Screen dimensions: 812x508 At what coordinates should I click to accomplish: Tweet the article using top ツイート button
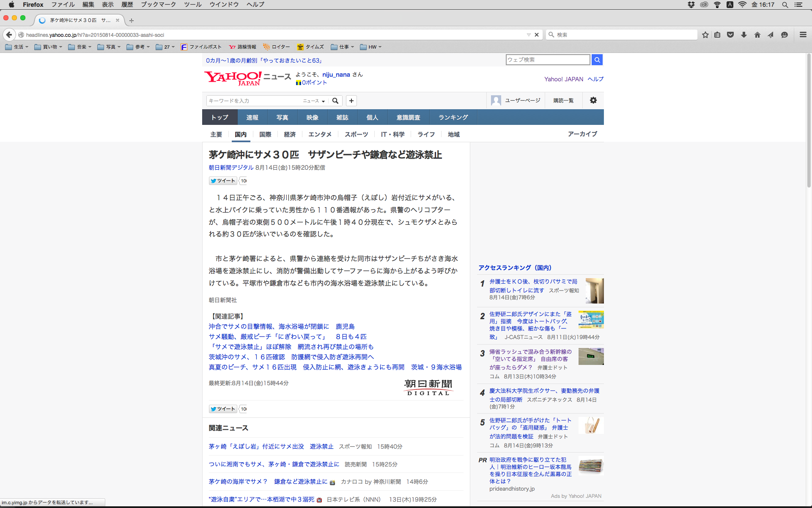tap(222, 181)
